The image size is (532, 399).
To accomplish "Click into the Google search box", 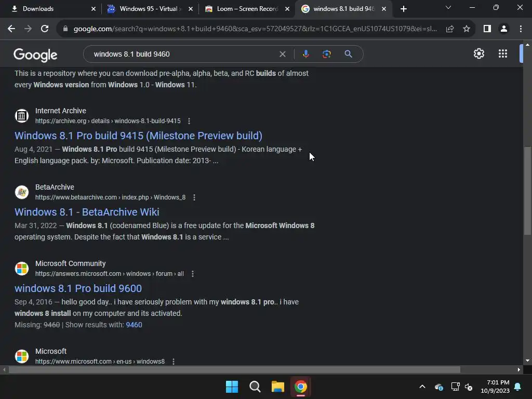I will point(183,54).
